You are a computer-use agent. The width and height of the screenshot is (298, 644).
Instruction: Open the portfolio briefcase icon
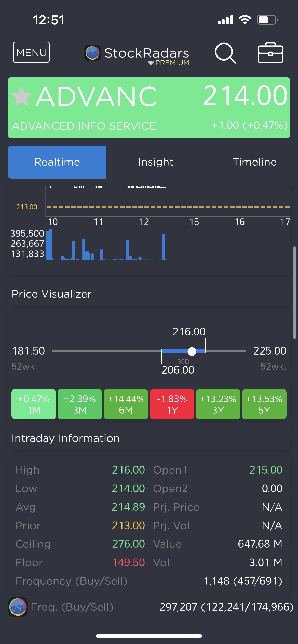click(270, 53)
